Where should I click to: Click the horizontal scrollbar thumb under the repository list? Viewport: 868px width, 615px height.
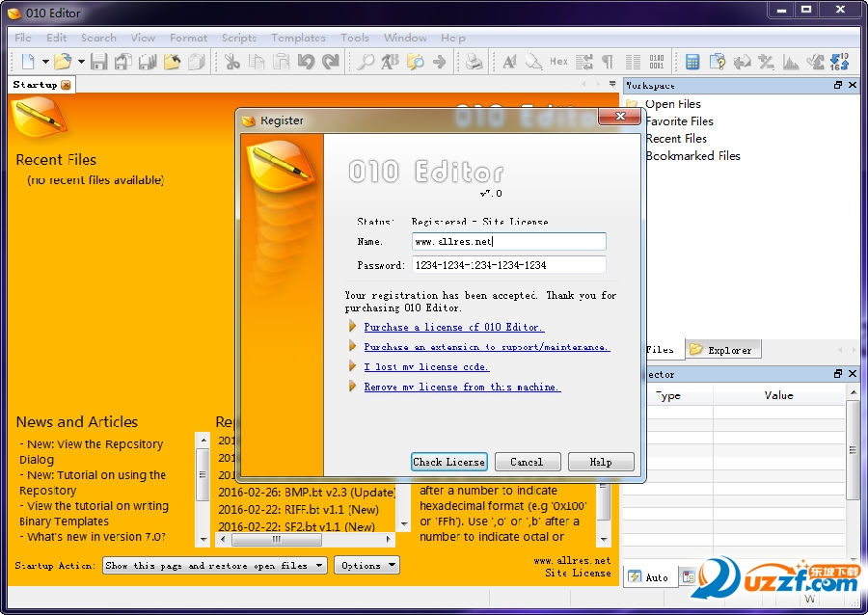[x=276, y=539]
